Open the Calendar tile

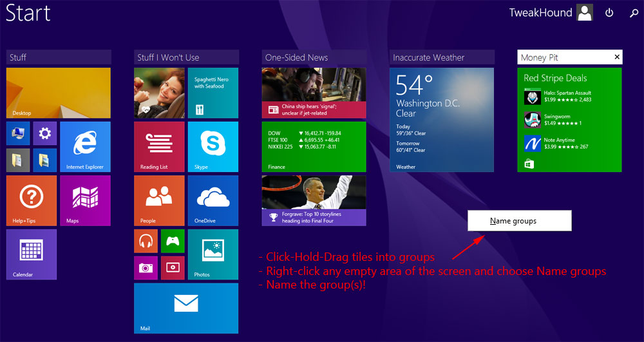[32, 254]
